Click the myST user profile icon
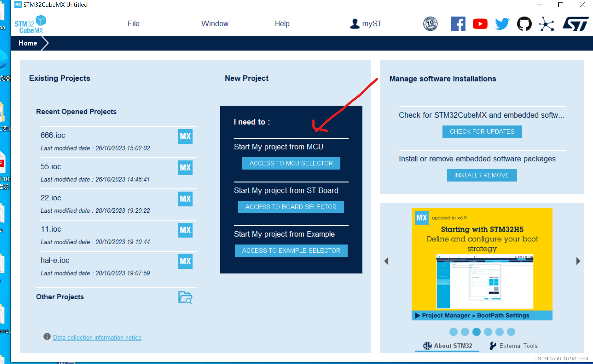 (x=355, y=24)
